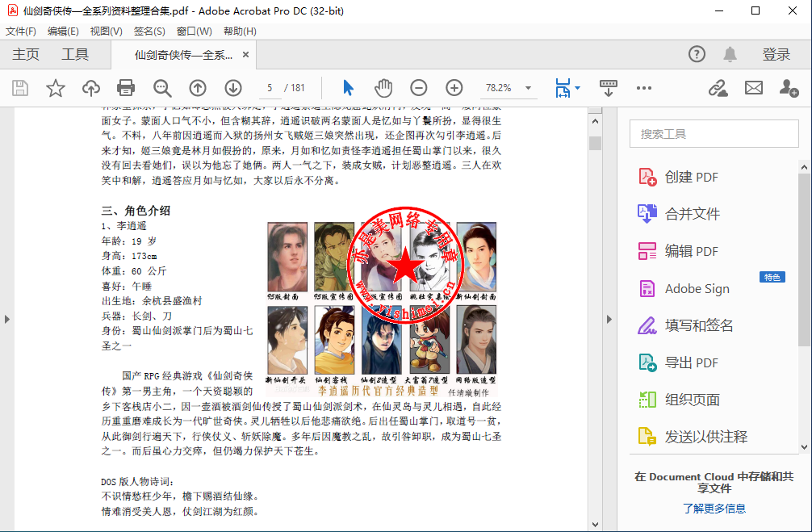
Task: Upload the file to Document Cloud
Action: point(91,88)
